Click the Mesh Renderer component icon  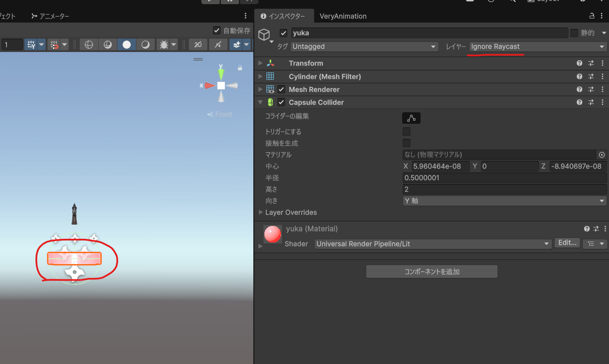point(270,89)
